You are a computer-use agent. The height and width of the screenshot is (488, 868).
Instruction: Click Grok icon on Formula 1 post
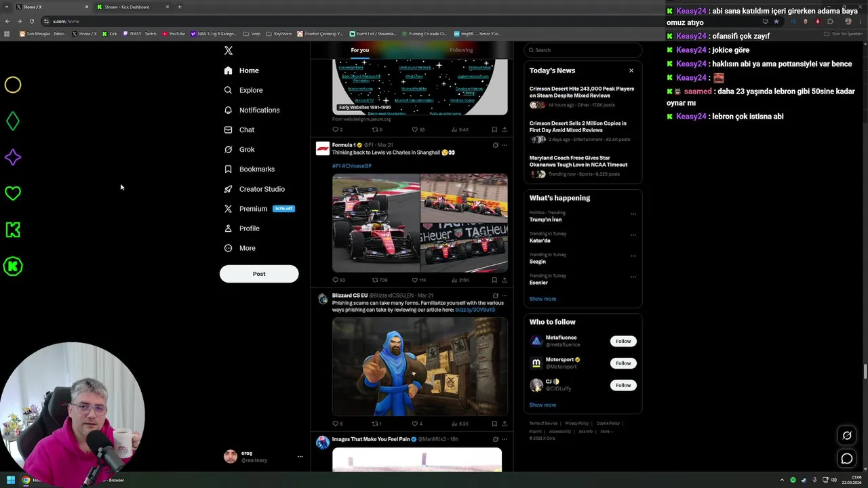pos(495,145)
